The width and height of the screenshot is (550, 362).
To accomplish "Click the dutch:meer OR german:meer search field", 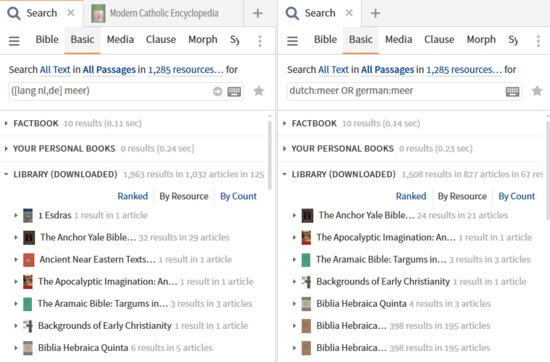I will pos(396,91).
